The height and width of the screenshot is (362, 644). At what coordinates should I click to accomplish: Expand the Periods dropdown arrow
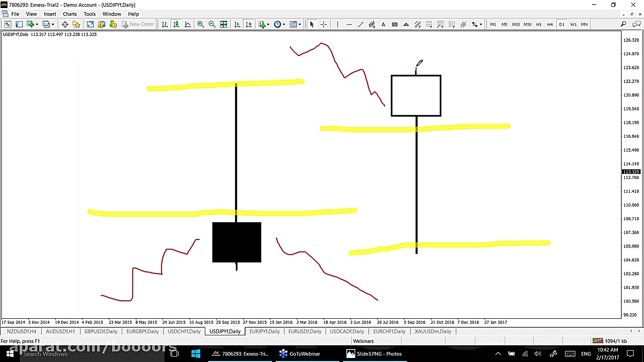tap(284, 24)
